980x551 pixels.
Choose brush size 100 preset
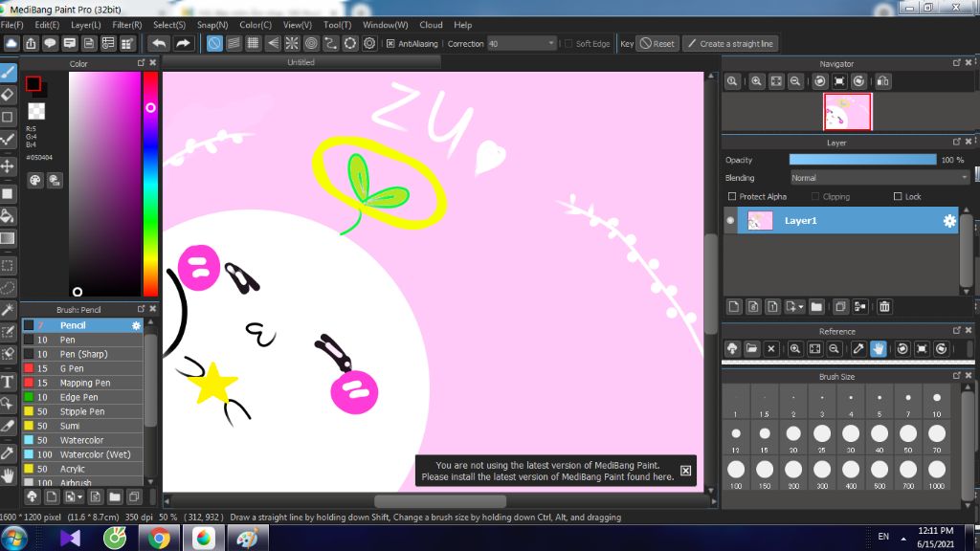(x=736, y=473)
